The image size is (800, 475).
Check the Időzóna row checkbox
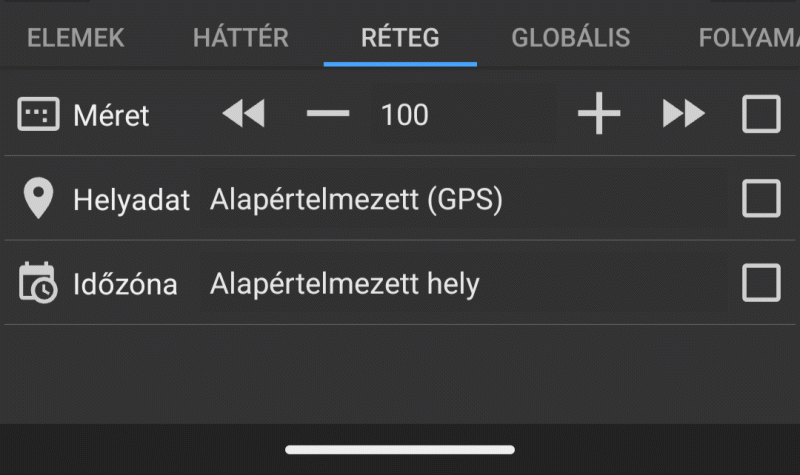click(x=761, y=283)
